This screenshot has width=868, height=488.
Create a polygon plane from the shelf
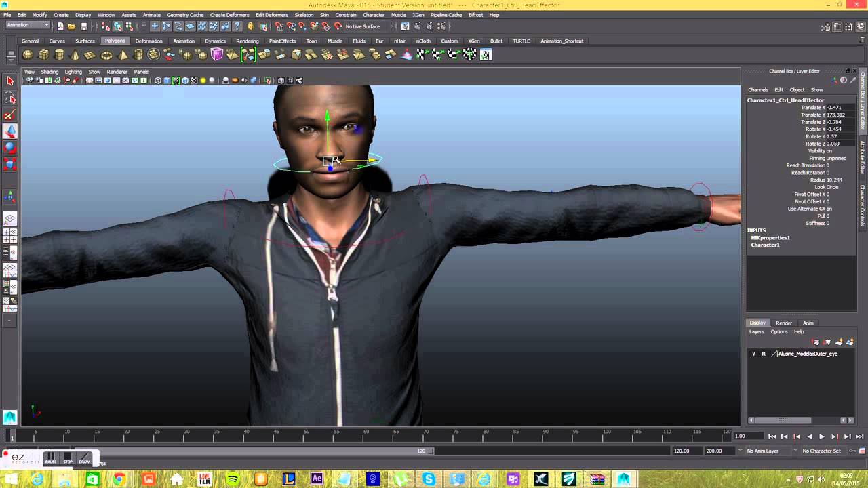pos(90,55)
